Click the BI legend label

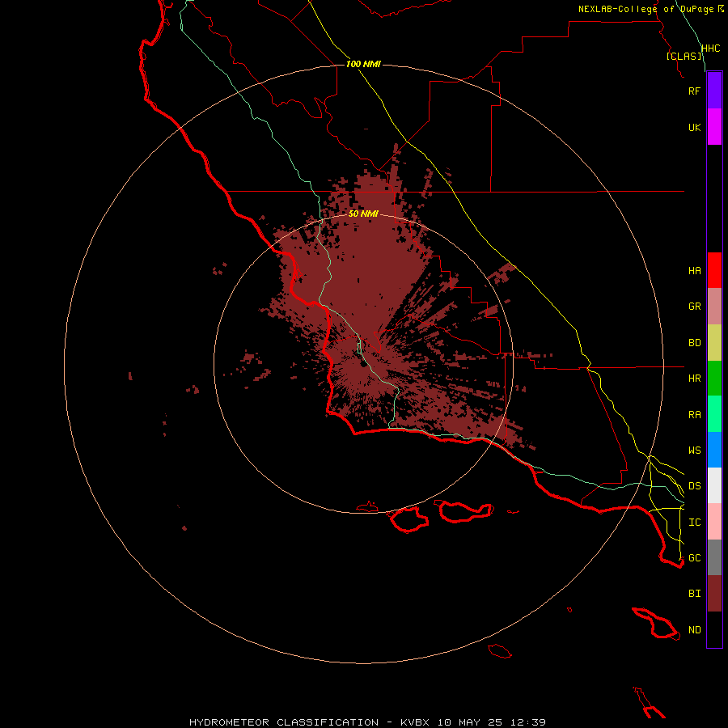coord(694,594)
